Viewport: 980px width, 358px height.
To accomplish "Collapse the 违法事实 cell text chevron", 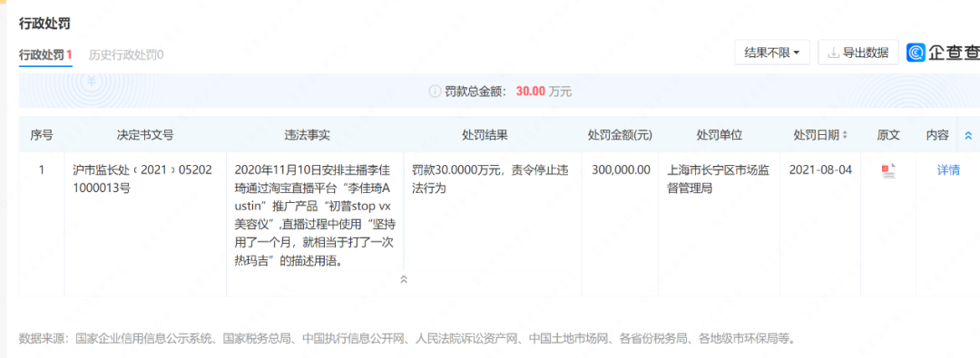I will pyautogui.click(x=404, y=279).
